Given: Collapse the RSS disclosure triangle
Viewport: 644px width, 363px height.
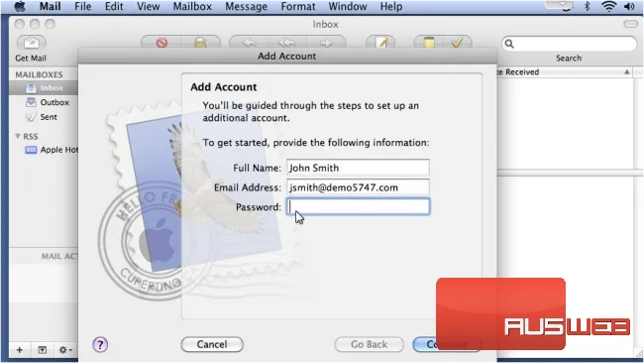Looking at the screenshot, I should (x=18, y=136).
